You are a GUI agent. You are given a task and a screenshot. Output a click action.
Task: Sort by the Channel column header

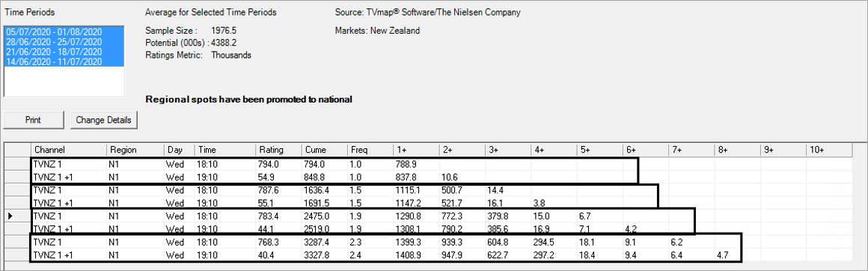pos(68,150)
